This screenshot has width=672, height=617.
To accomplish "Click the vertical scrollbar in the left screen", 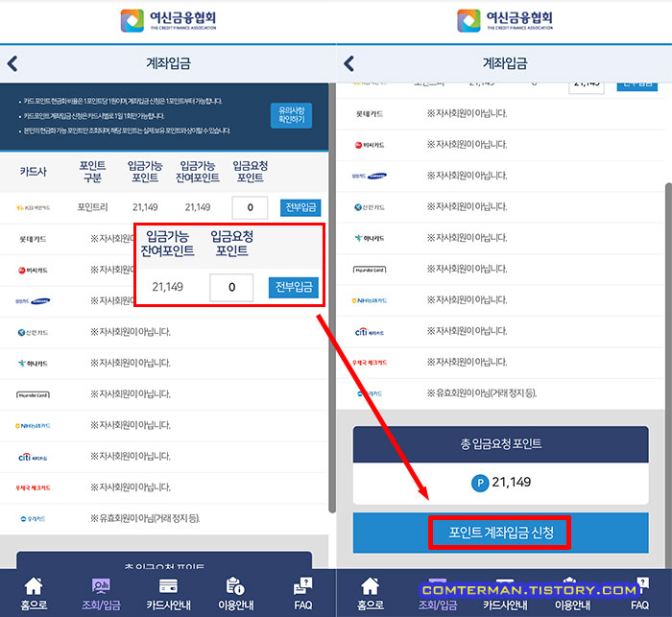I will pos(332,298).
